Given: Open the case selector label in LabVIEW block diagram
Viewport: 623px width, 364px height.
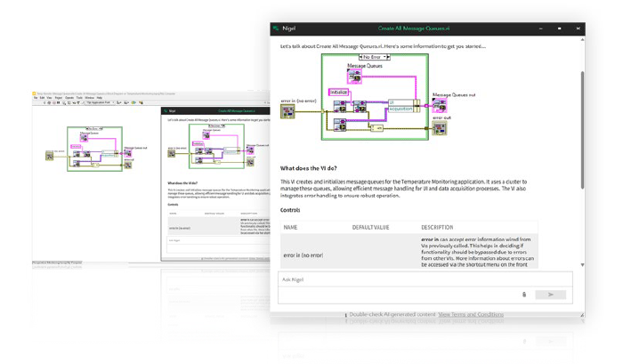Looking at the screenshot, I should tap(94, 129).
